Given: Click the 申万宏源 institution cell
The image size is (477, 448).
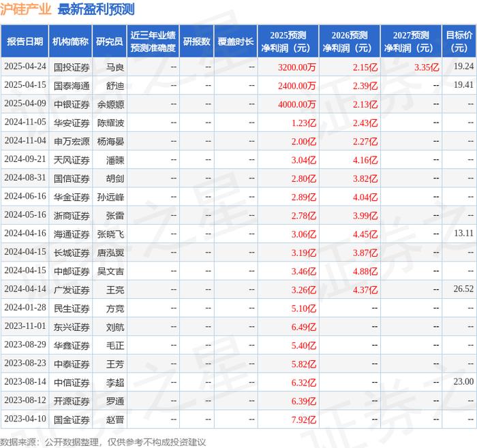Looking at the screenshot, I should 72,142.
